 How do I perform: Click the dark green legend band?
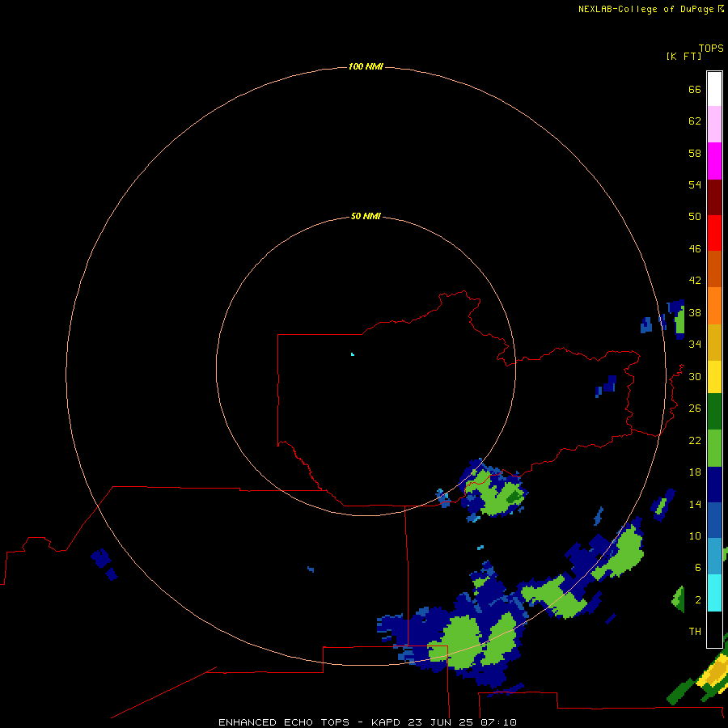coord(714,412)
